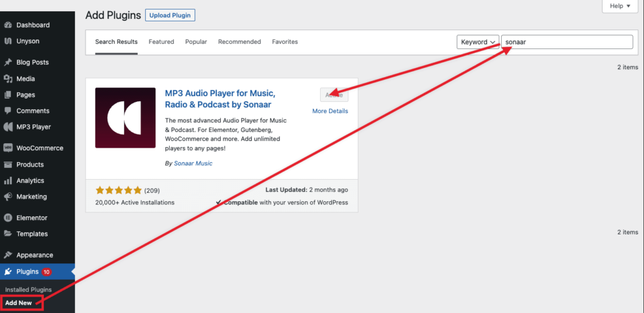
Task: Click the Sonaar plugin logo thumbnail
Action: pyautogui.click(x=125, y=118)
